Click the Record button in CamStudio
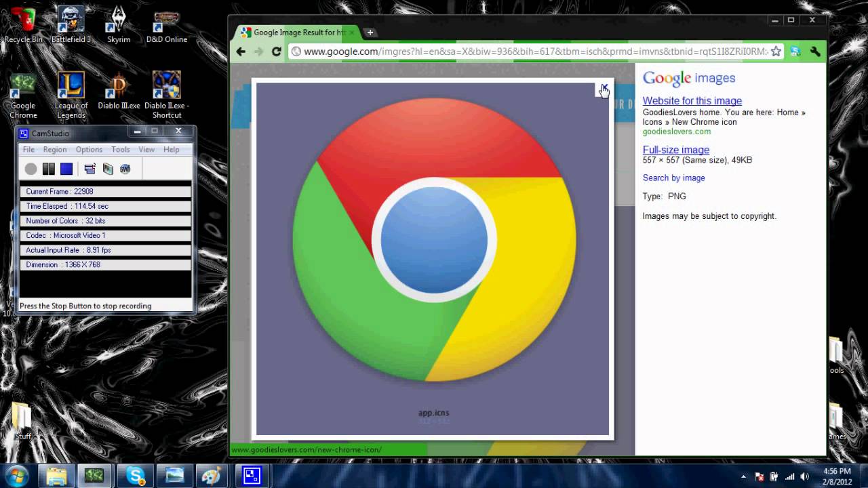 (x=31, y=168)
